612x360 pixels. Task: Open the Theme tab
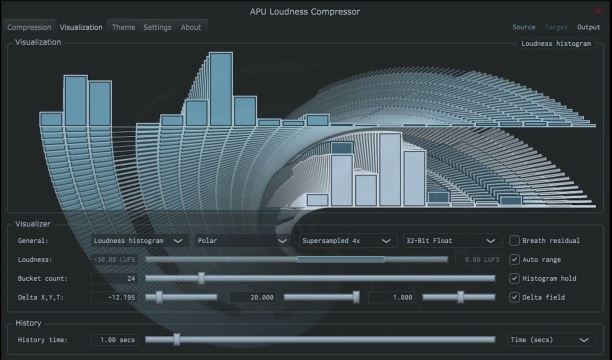coord(123,27)
